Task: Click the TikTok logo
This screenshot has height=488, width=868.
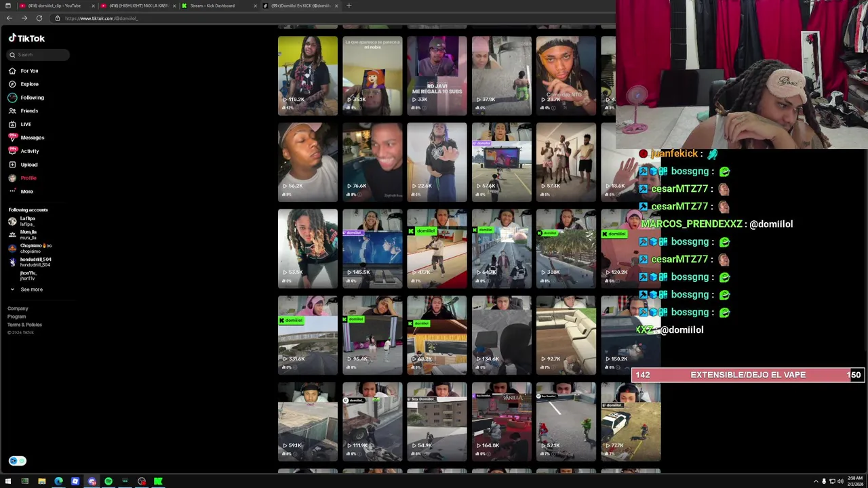Action: click(26, 39)
